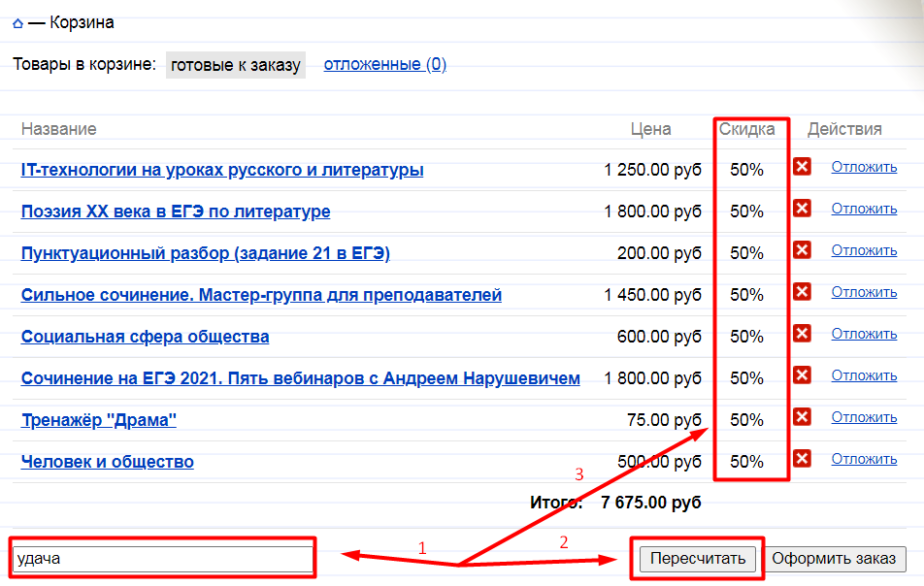
Task: Remove 'IT-технологии на уроках русского' with red X
Action: [802, 167]
